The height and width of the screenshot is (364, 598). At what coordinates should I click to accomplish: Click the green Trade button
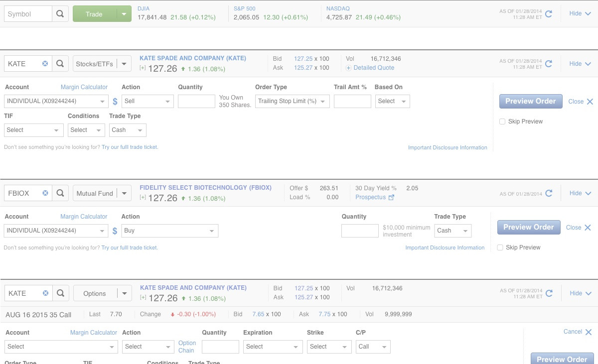click(x=95, y=14)
